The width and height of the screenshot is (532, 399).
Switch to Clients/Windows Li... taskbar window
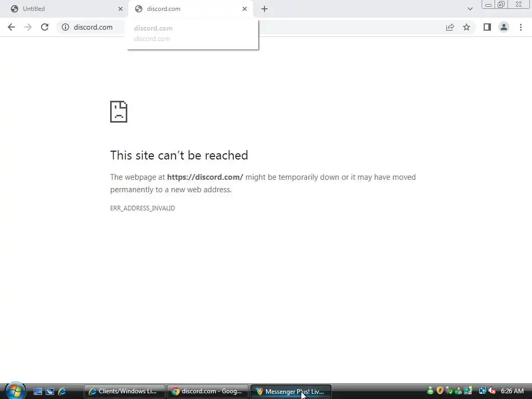(124, 391)
